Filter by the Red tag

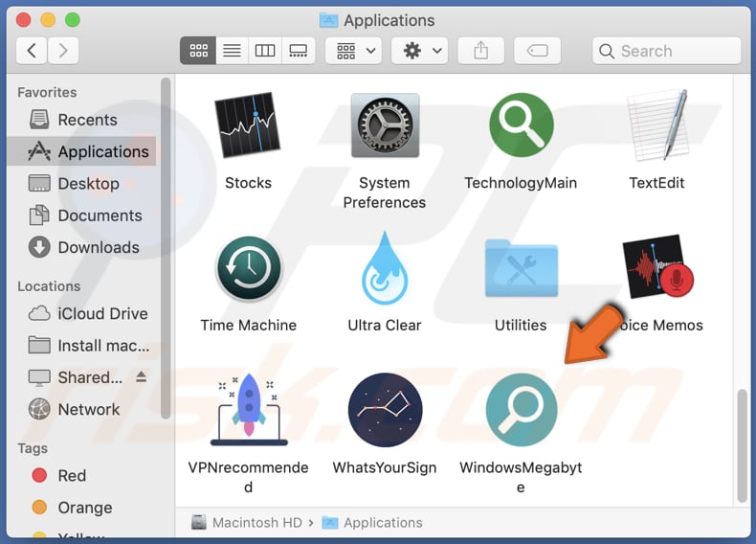[82, 475]
